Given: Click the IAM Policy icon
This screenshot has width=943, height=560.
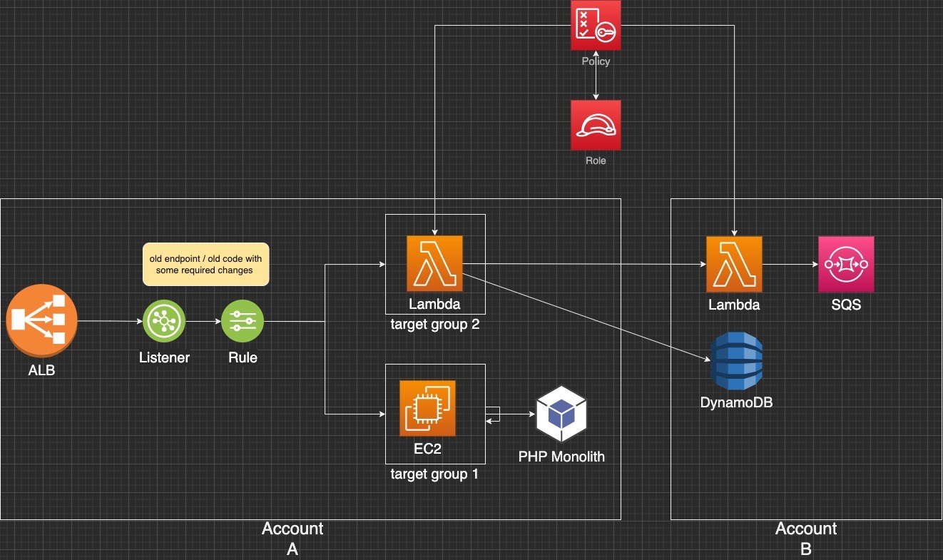Looking at the screenshot, I should point(596,25).
